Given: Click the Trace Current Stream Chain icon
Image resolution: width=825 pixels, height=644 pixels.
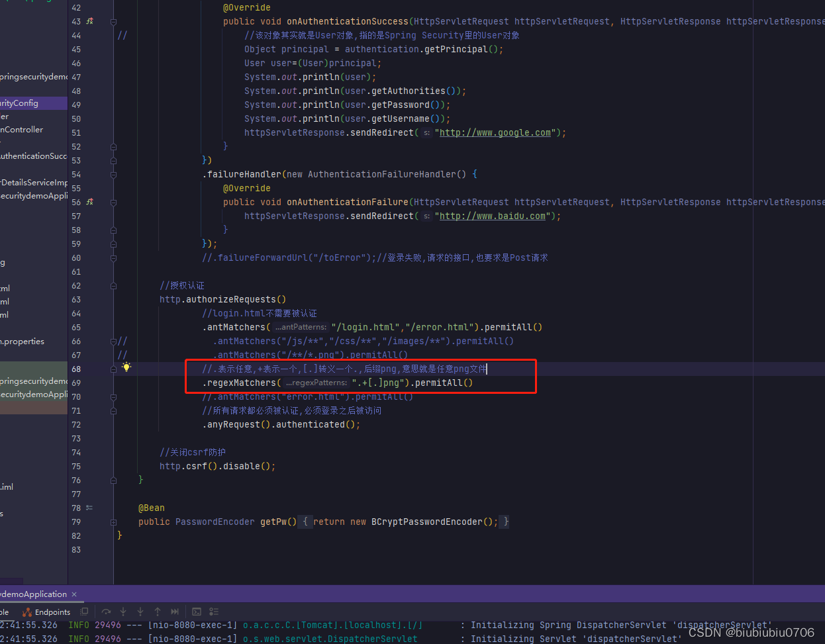Looking at the screenshot, I should click(x=214, y=612).
